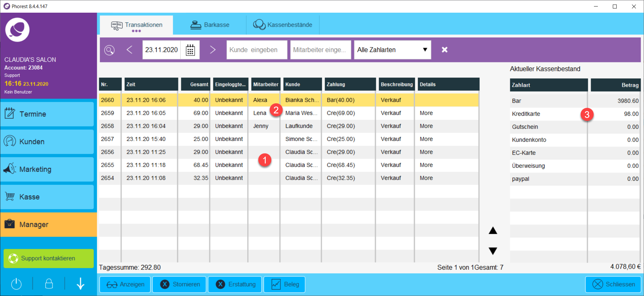Switch to the Barkasse tab
The width and height of the screenshot is (644, 296).
coord(210,25)
